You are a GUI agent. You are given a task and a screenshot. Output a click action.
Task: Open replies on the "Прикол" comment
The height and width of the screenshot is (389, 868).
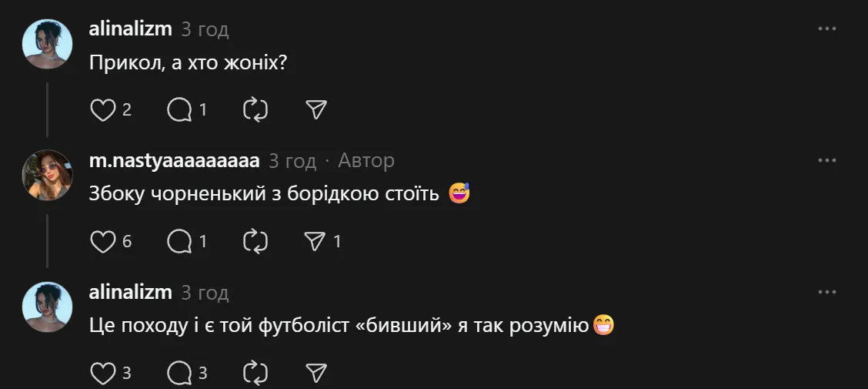point(179,110)
